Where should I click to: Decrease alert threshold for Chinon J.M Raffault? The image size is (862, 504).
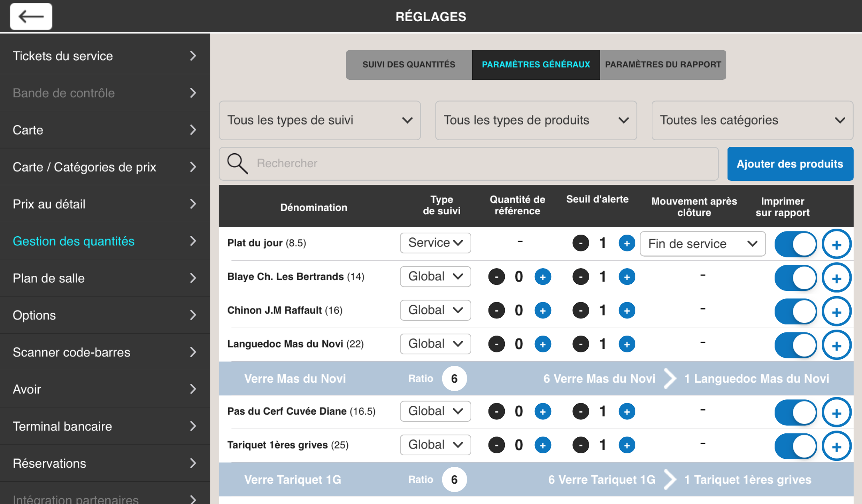[x=581, y=310]
